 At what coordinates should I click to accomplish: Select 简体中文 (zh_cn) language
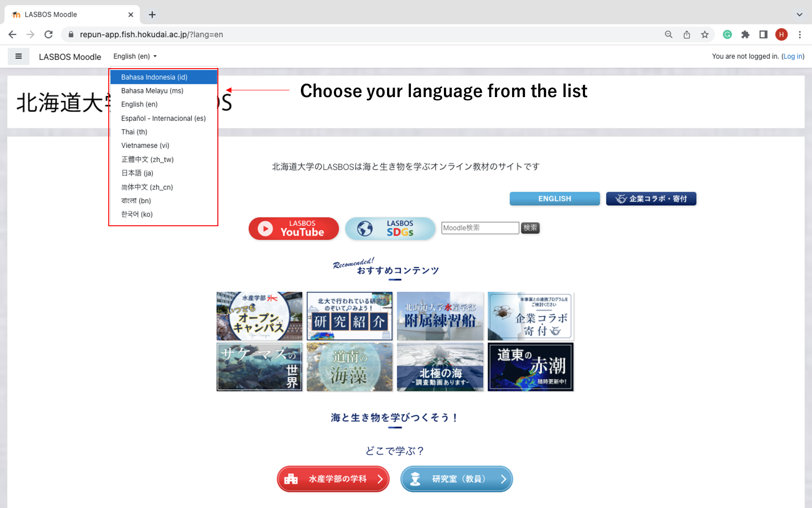click(x=164, y=187)
